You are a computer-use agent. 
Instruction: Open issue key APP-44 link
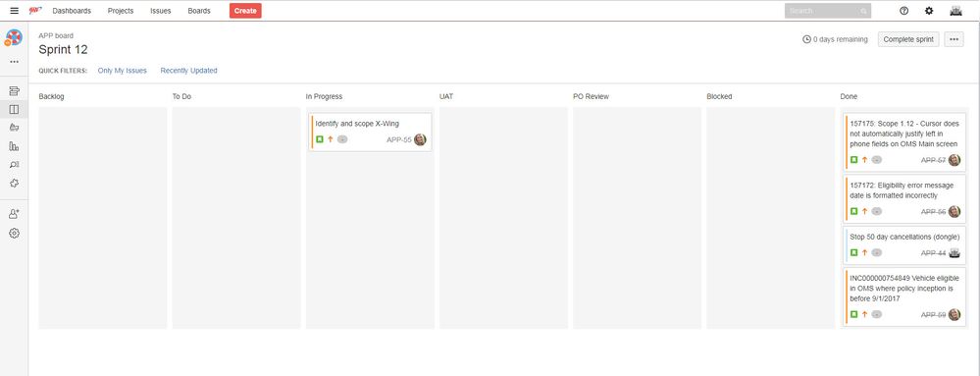tap(933, 253)
